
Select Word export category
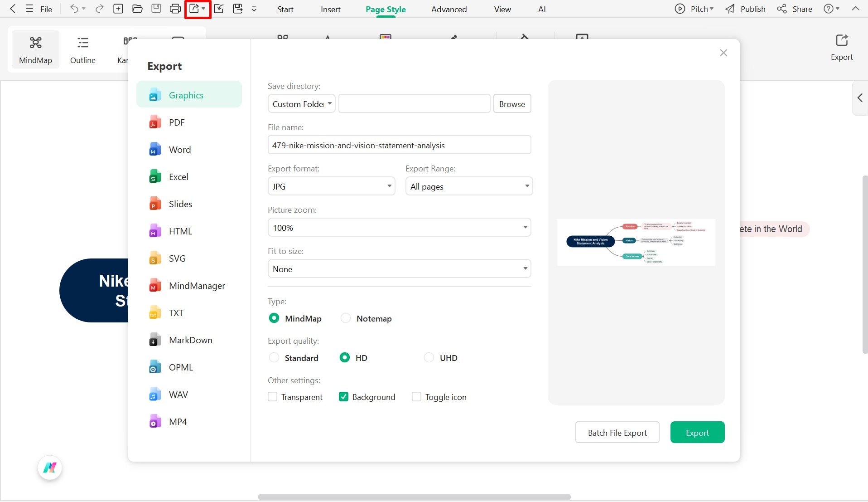point(189,150)
